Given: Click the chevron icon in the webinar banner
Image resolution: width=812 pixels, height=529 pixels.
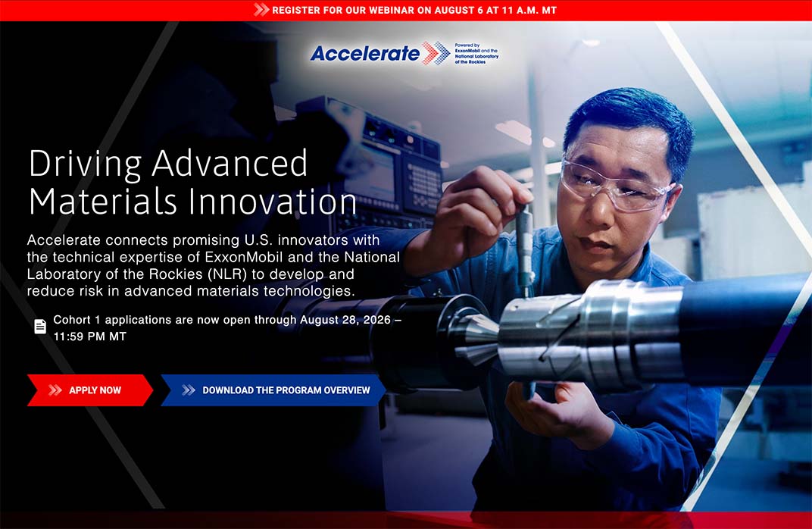Looking at the screenshot, I should click(261, 9).
